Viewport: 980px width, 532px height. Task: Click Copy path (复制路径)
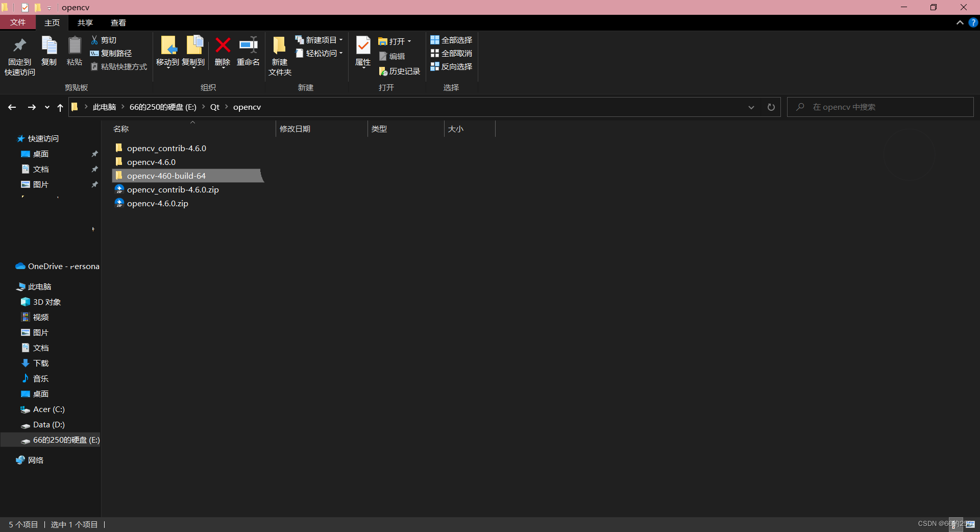click(111, 53)
